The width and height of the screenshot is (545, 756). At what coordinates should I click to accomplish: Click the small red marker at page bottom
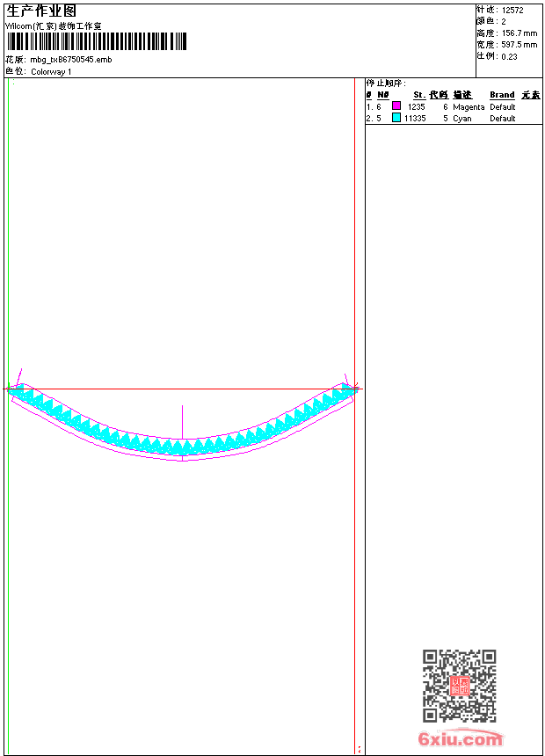[x=359, y=750]
